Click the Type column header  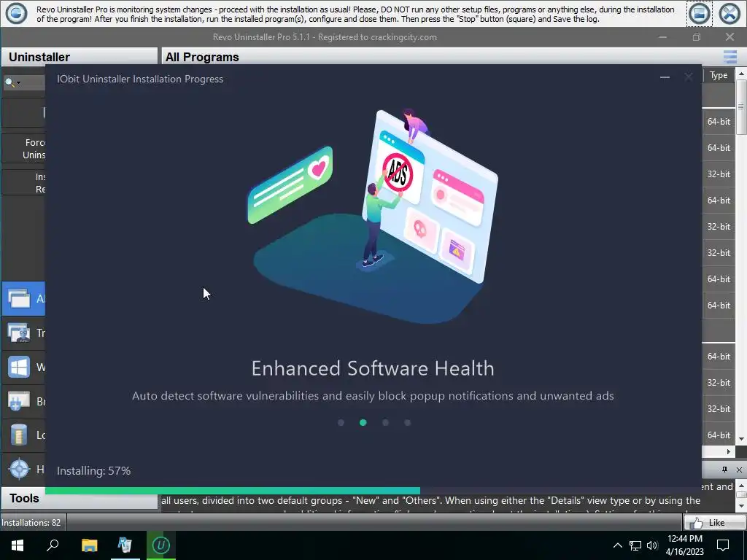pos(719,75)
